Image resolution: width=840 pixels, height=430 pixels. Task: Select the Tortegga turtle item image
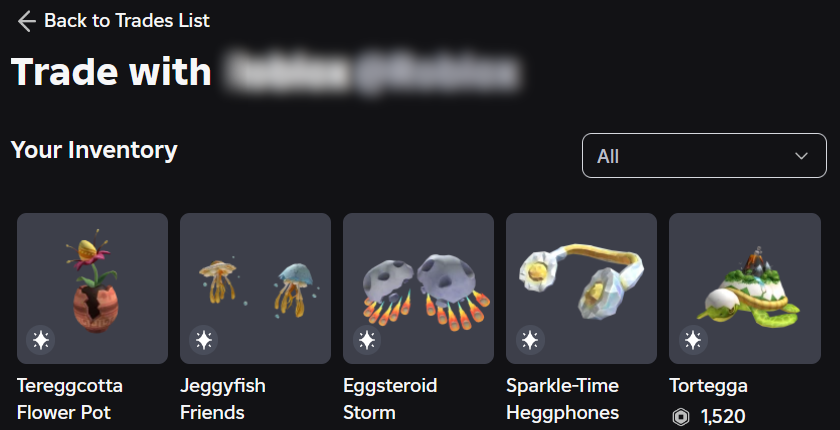click(x=745, y=288)
